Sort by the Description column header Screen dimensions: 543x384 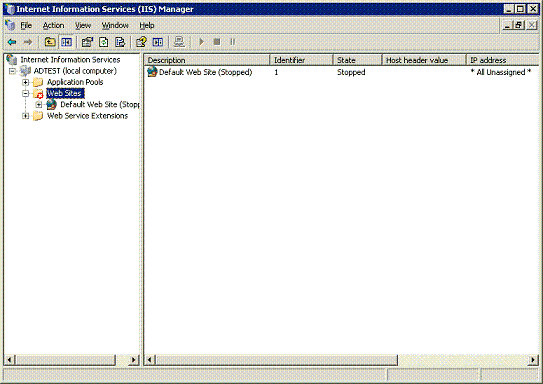pyautogui.click(x=207, y=60)
